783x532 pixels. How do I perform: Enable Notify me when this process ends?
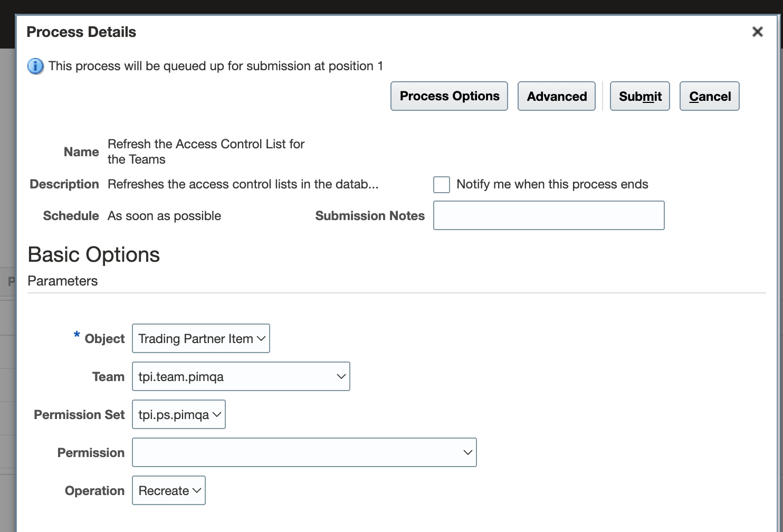pyautogui.click(x=442, y=185)
